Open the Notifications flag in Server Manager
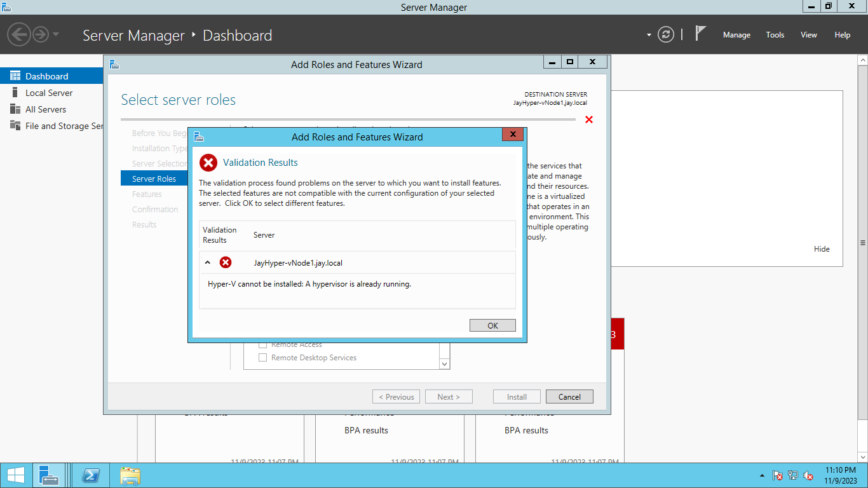Screen dimensions: 868x488 click(x=699, y=33)
